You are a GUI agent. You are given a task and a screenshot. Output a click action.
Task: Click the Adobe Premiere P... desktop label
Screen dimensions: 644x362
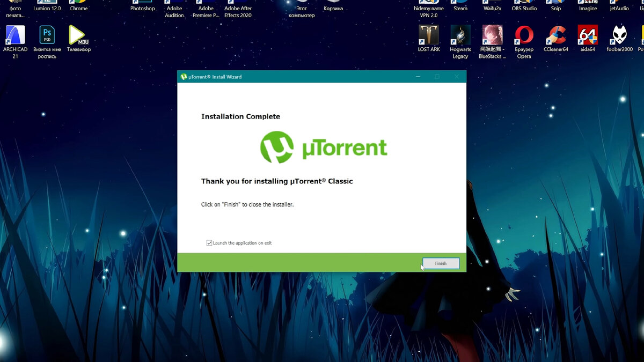pos(207,12)
